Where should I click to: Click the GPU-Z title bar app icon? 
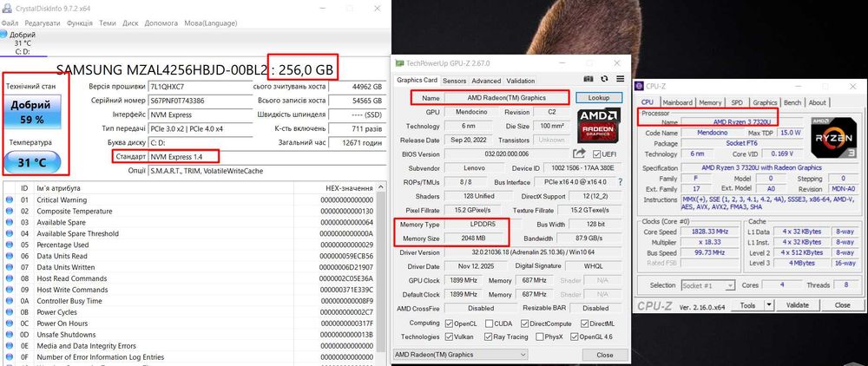coord(400,63)
